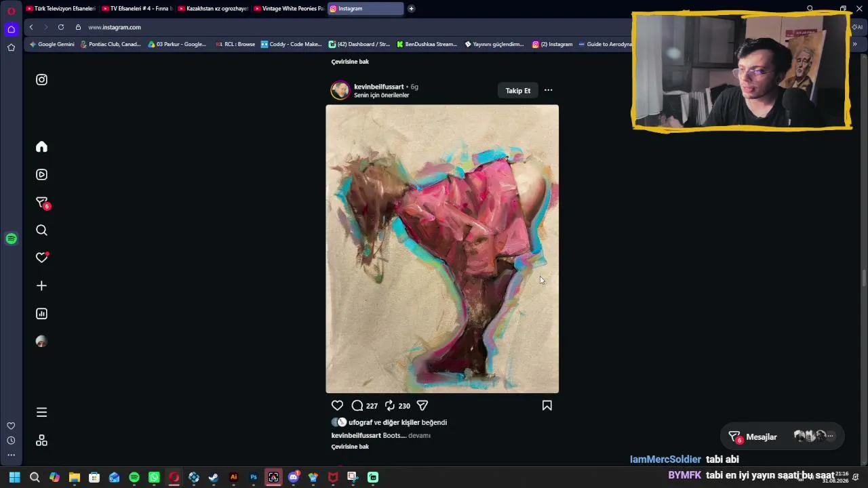Click the page's vertical scrollbar thumb
This screenshot has height=488, width=868.
[x=864, y=278]
